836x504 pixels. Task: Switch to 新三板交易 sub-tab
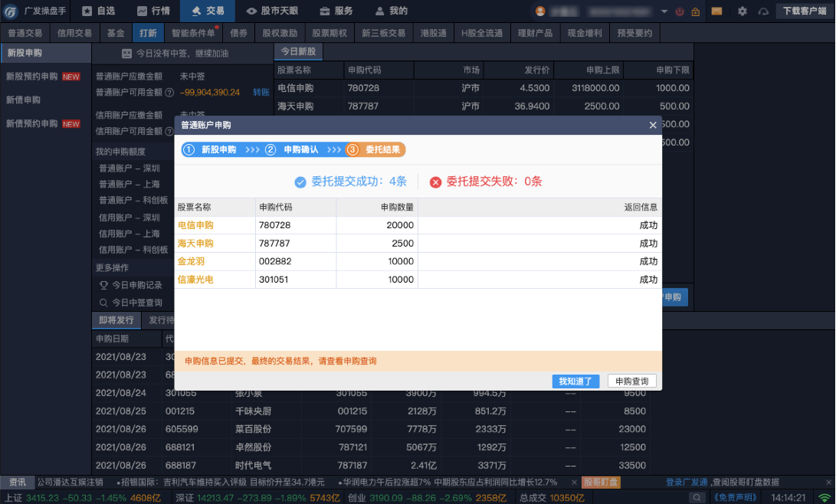point(383,33)
